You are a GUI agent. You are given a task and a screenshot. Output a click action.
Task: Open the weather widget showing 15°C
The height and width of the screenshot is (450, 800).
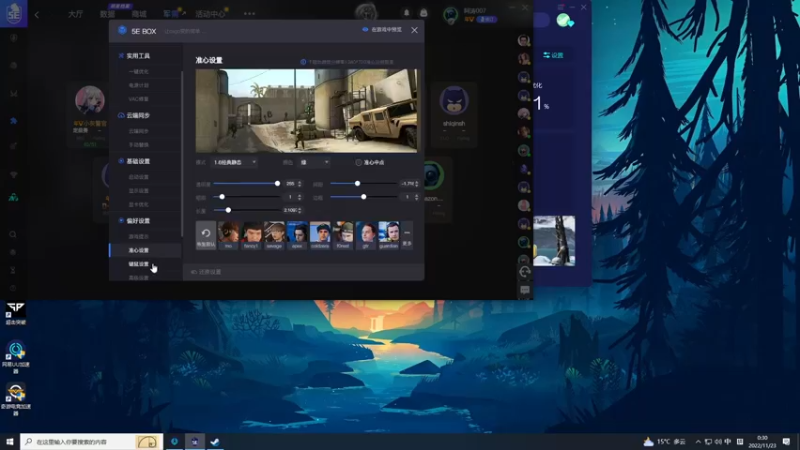click(x=664, y=441)
